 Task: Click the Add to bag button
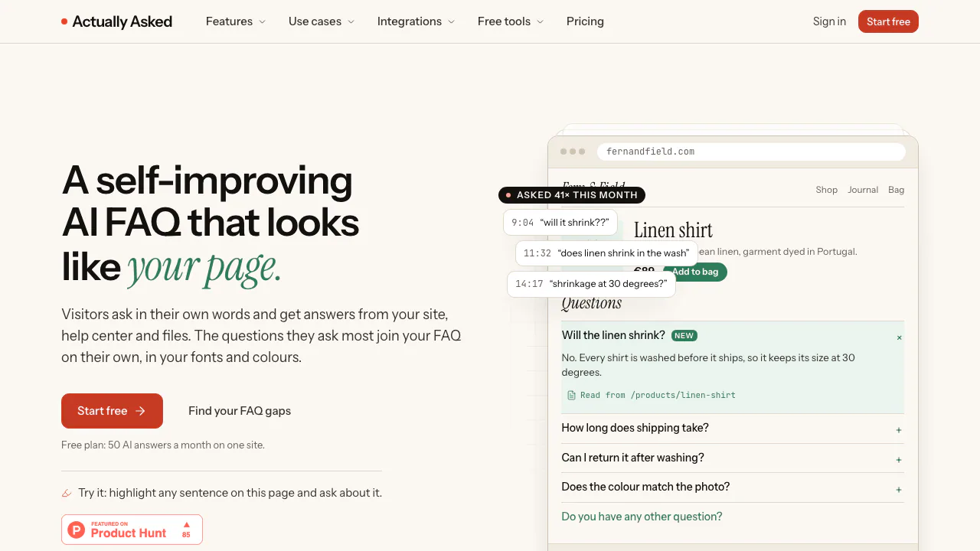tap(695, 272)
